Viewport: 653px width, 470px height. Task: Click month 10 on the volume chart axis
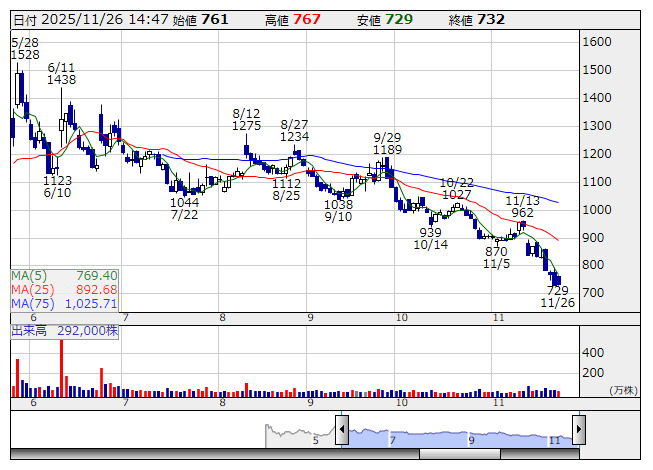pos(401,403)
